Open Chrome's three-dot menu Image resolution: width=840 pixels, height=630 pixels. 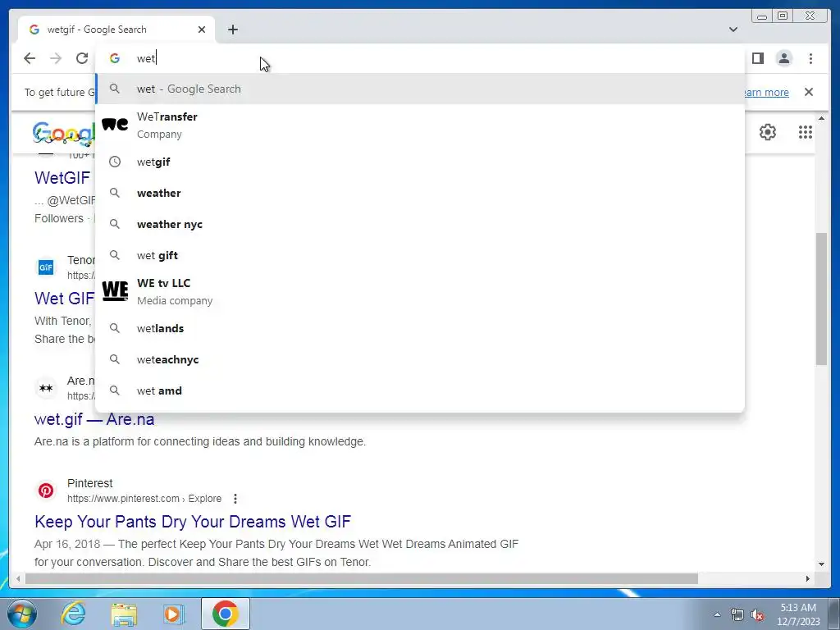810,58
